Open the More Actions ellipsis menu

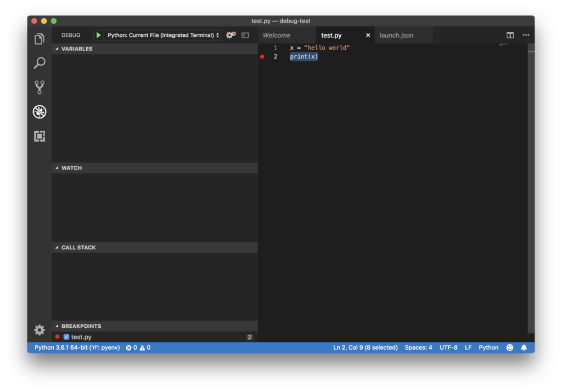pos(526,35)
